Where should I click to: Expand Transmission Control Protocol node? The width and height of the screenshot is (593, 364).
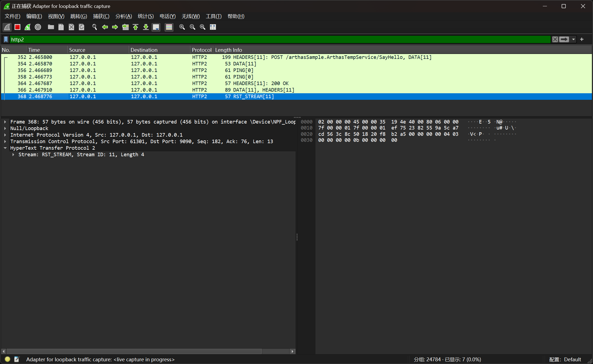click(5, 142)
